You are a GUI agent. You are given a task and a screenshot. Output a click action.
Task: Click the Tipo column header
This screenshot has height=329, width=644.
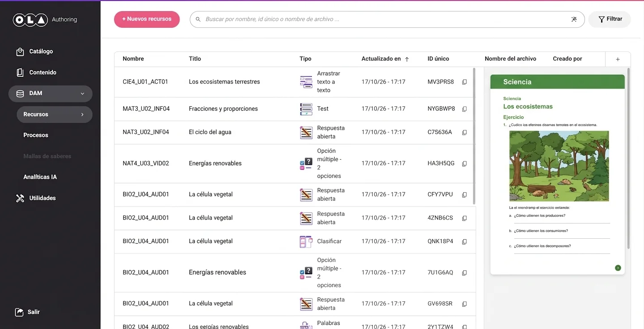click(x=305, y=59)
